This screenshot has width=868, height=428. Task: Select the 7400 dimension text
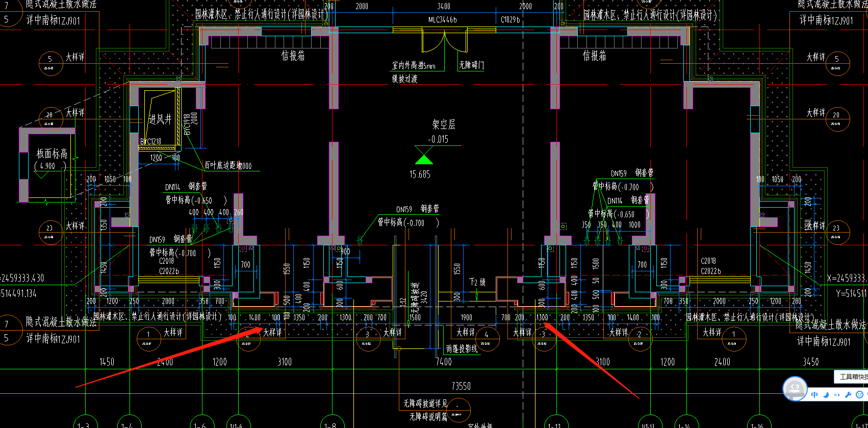pos(444,362)
